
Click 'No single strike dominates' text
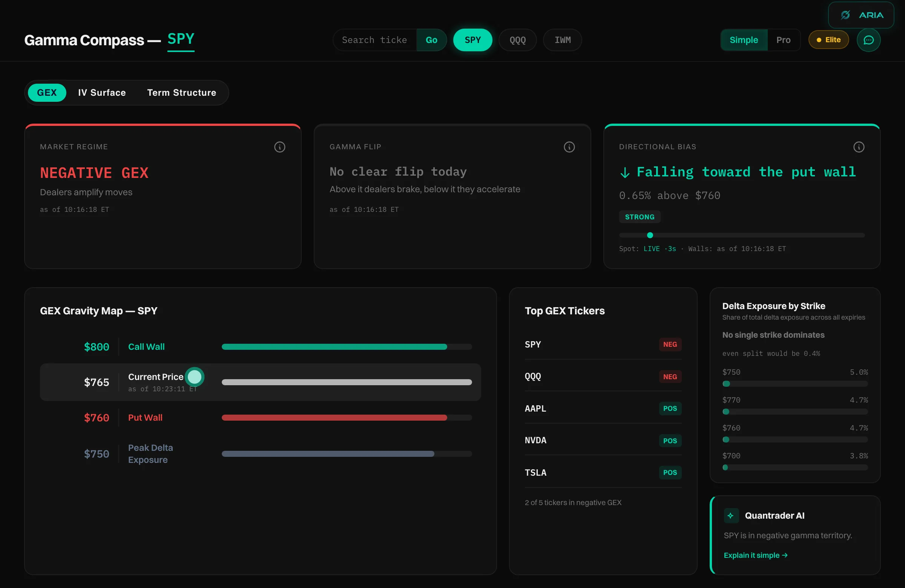pos(773,335)
